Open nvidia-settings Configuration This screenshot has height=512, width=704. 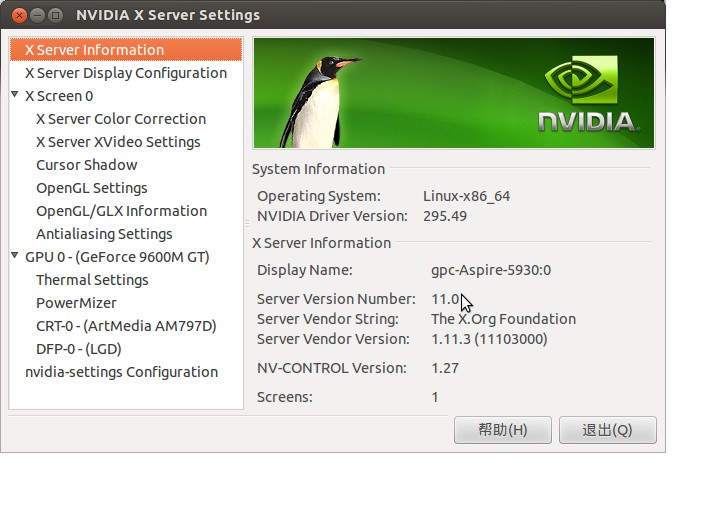tap(121, 372)
